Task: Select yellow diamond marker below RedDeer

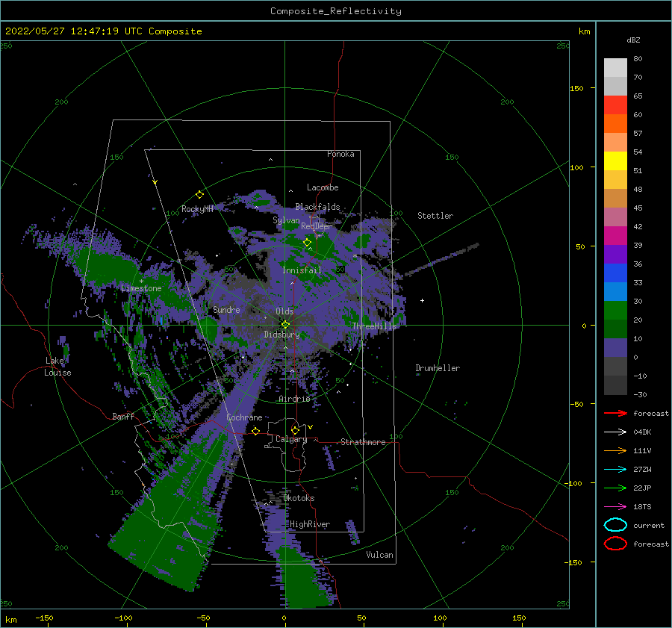Action: (x=307, y=243)
